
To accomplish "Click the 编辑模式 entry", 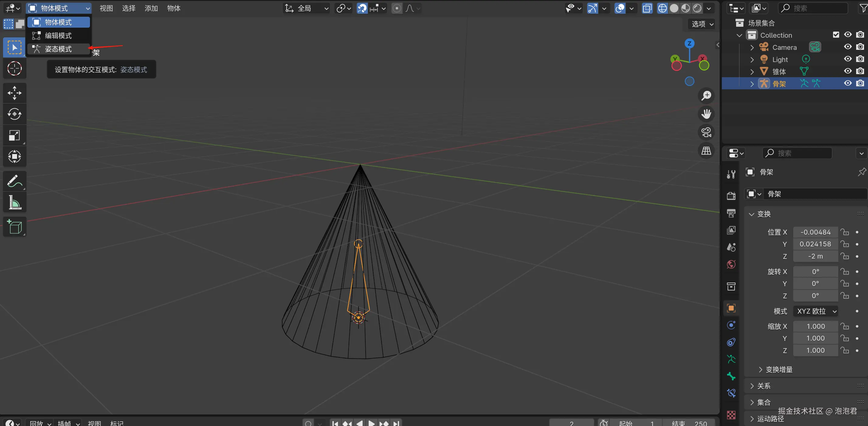I will pos(58,35).
